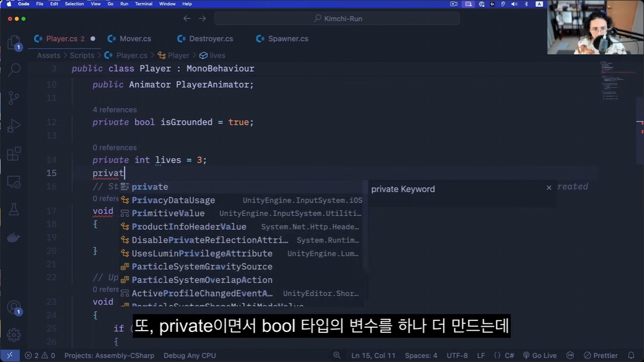Image resolution: width=644 pixels, height=362 pixels.
Task: Open the Terminal menu
Action: pos(143,3)
